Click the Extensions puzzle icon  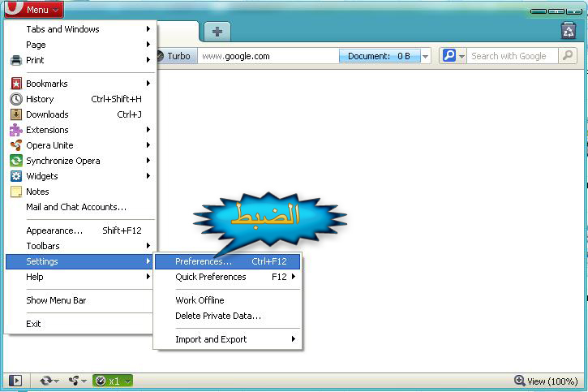click(x=16, y=130)
